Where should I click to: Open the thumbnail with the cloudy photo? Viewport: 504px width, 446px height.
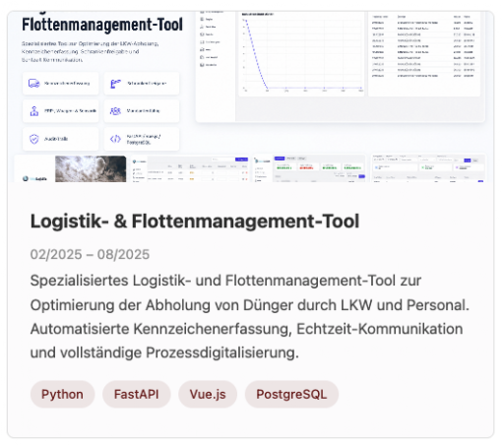[x=70, y=168]
